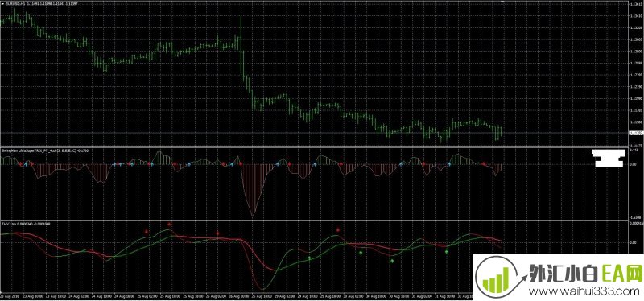Click the leftmost red arrow in THV3 pane
This screenshot has height=301, width=644.
[x=147, y=232]
